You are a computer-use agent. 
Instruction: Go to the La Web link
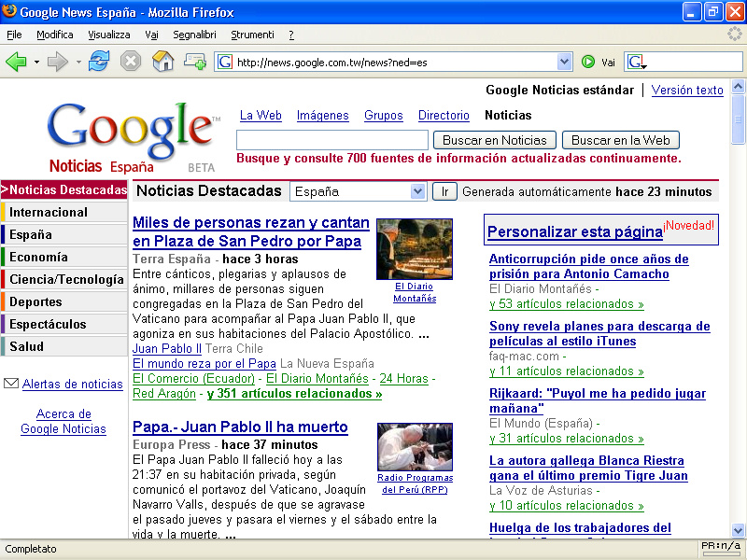coord(261,115)
